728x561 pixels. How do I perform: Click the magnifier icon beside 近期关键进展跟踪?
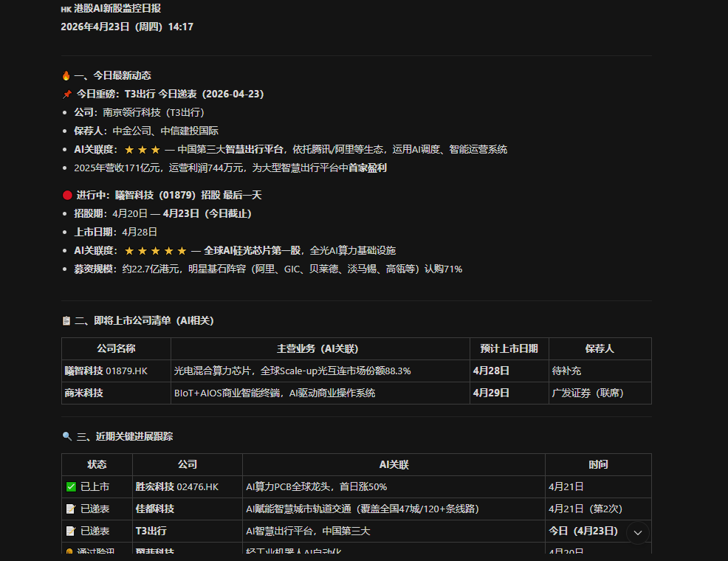pyautogui.click(x=67, y=437)
